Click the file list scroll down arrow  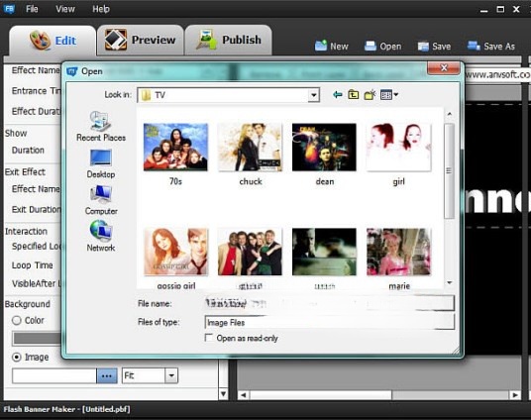(450, 282)
